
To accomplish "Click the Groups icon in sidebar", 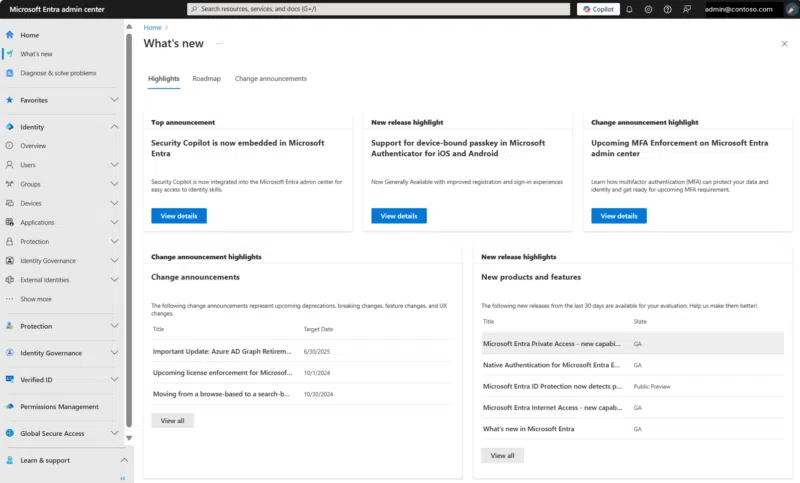I will (x=10, y=184).
